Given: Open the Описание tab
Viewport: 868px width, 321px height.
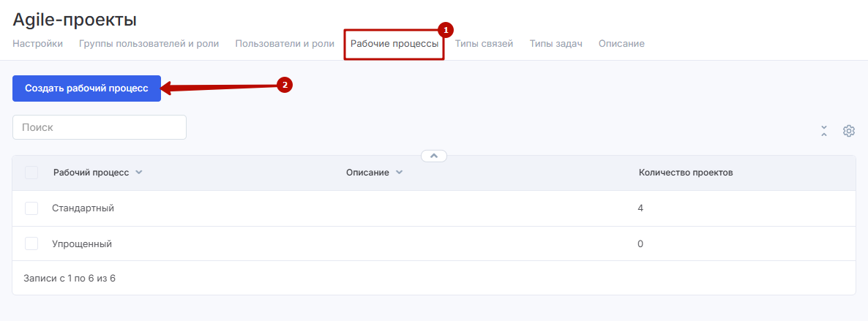Looking at the screenshot, I should click(621, 44).
